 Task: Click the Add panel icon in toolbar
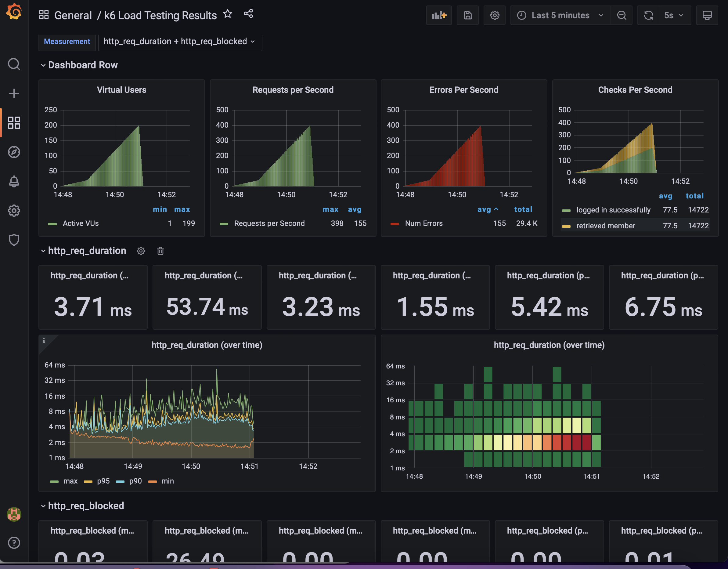(x=439, y=15)
